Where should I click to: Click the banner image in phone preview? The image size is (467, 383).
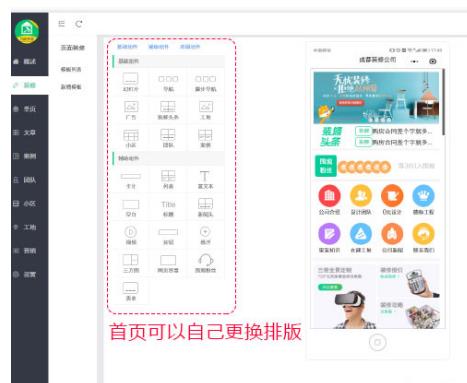click(376, 98)
